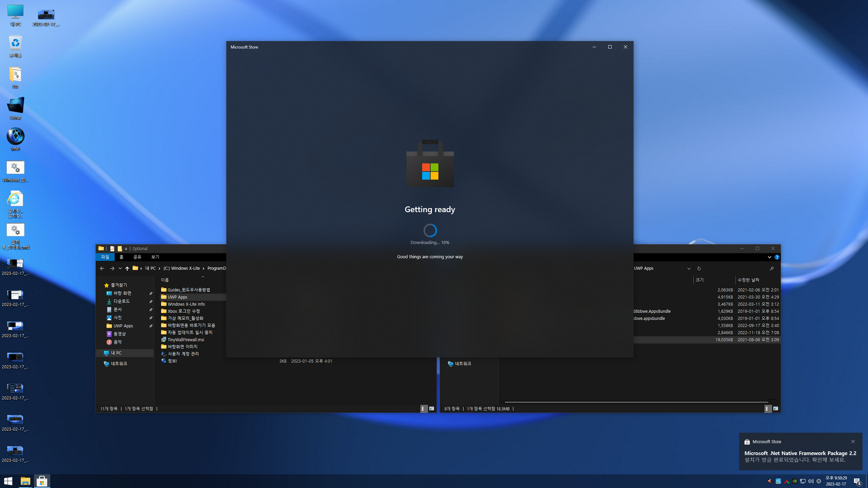Open File Explorer from the taskbar
The image size is (868, 488).
(x=25, y=481)
